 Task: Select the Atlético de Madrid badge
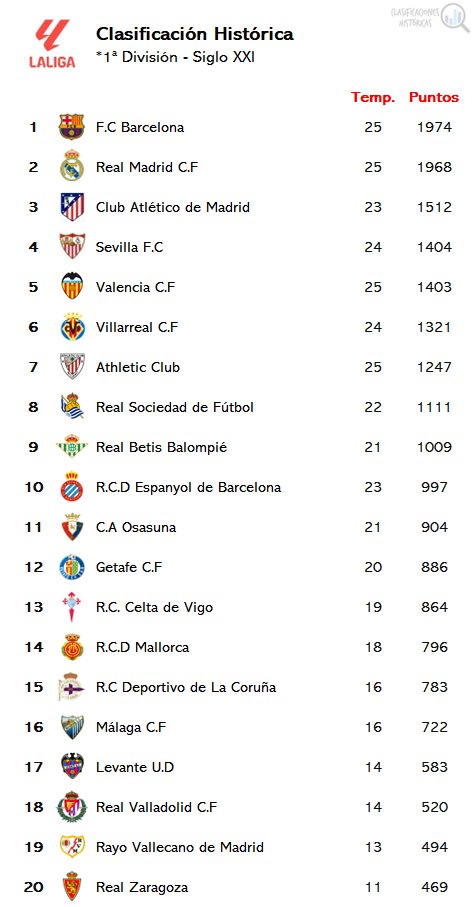[72, 207]
